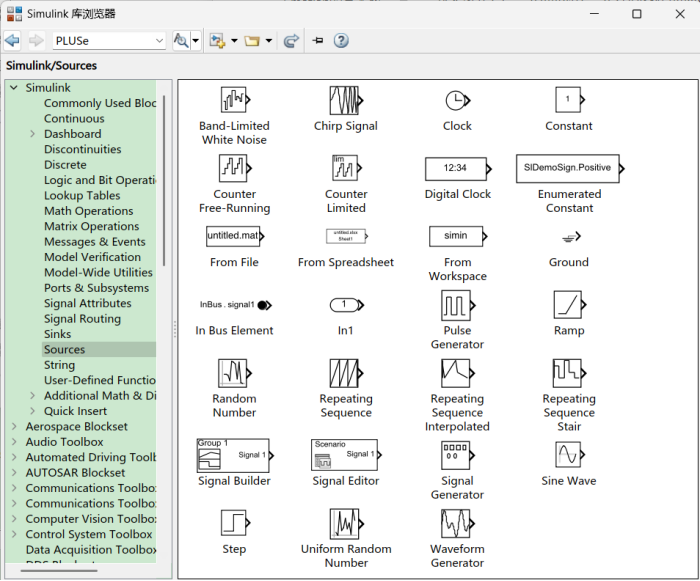700x581 pixels.
Task: Select the Enumerated Constant block
Action: (x=570, y=168)
